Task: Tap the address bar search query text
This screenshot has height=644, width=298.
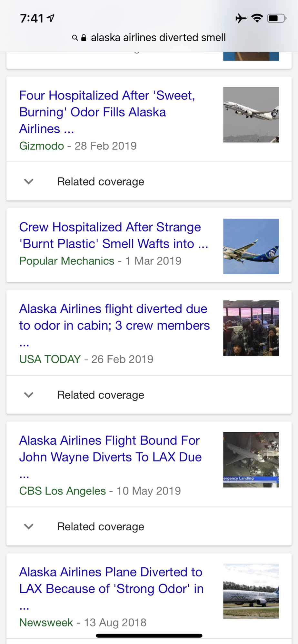Action: click(158, 38)
